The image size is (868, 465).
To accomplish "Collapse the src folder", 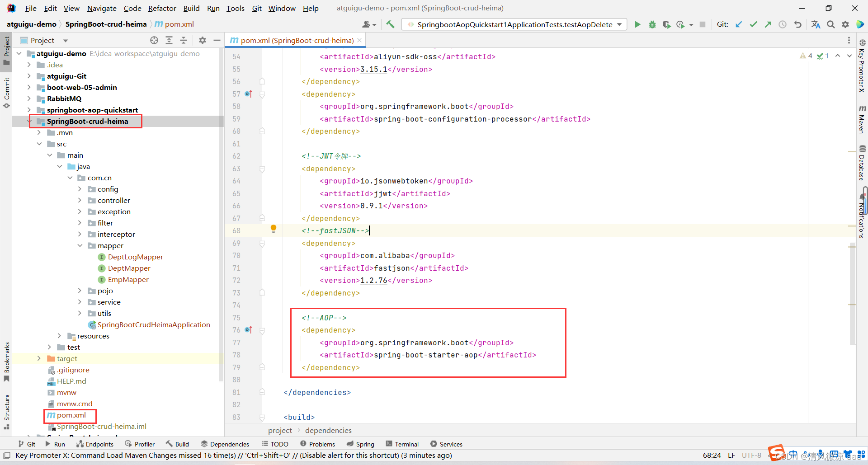I will (39, 144).
